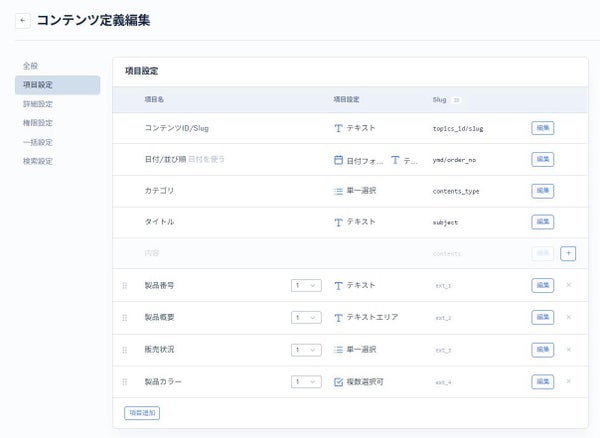The height and width of the screenshot is (438, 600).
Task: Delete the 製品番号 row with X
Action: (x=569, y=285)
